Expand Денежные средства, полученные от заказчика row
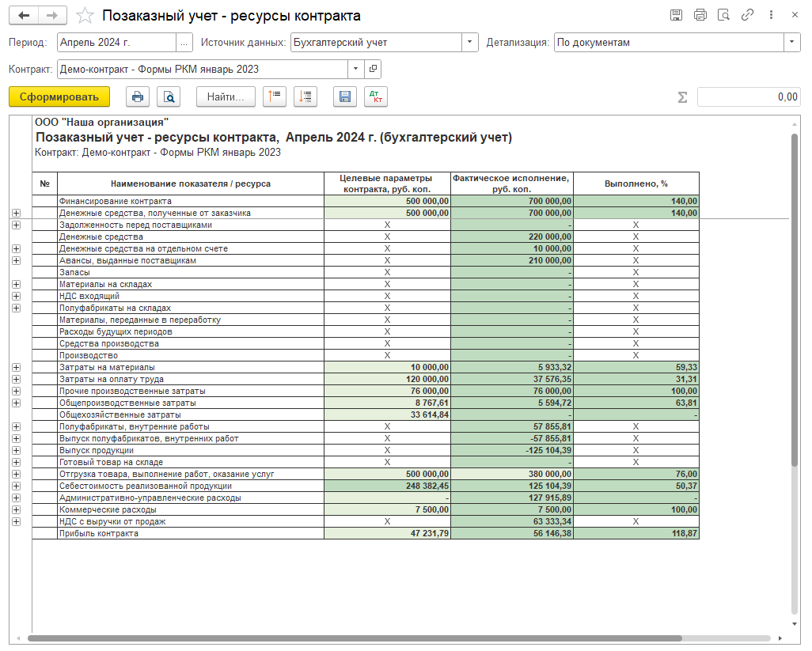812x651 pixels. 16,214
